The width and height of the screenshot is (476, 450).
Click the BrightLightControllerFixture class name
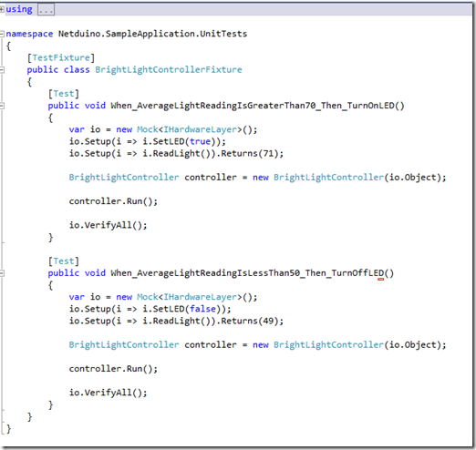pyautogui.click(x=169, y=70)
